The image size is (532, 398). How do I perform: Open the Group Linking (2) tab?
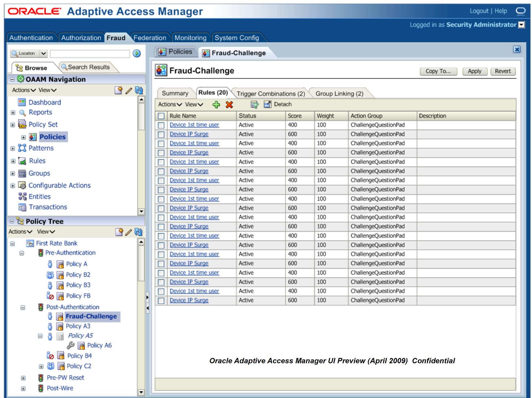point(339,94)
